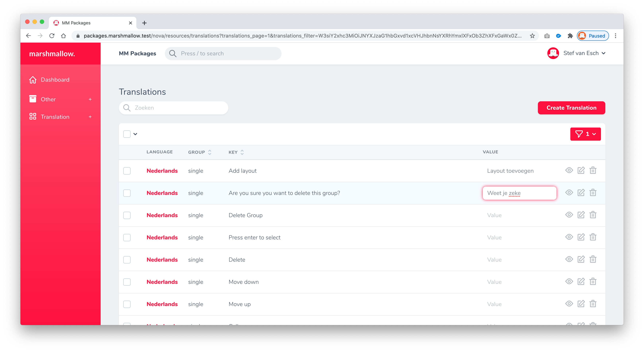Open the browser extensions puzzle icon
Screen dimensions: 644x352
point(570,36)
